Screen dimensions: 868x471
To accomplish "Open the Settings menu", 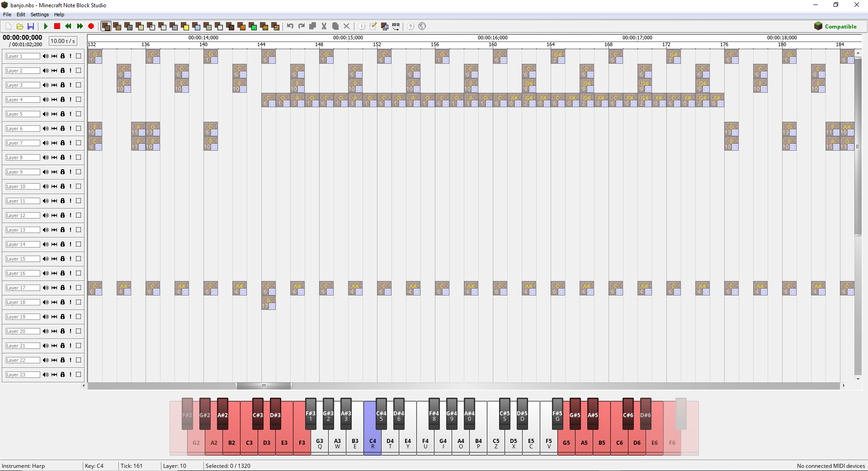I will coord(39,14).
